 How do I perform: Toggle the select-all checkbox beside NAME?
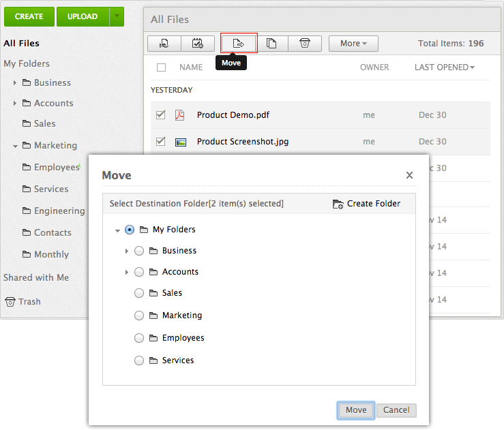161,67
